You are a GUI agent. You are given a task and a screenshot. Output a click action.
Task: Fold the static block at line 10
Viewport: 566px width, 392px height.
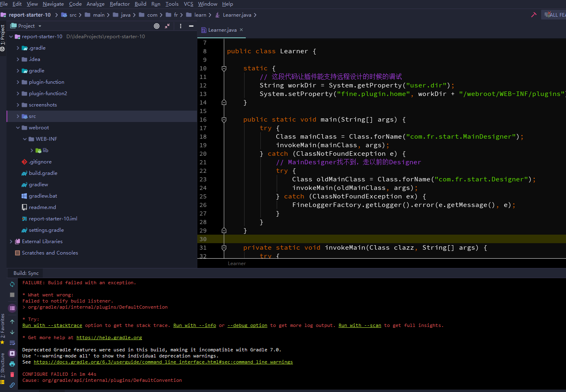224,68
